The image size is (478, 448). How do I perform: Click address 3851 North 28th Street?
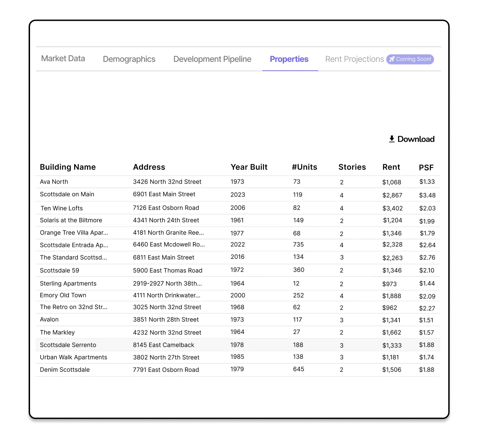pyautogui.click(x=166, y=320)
